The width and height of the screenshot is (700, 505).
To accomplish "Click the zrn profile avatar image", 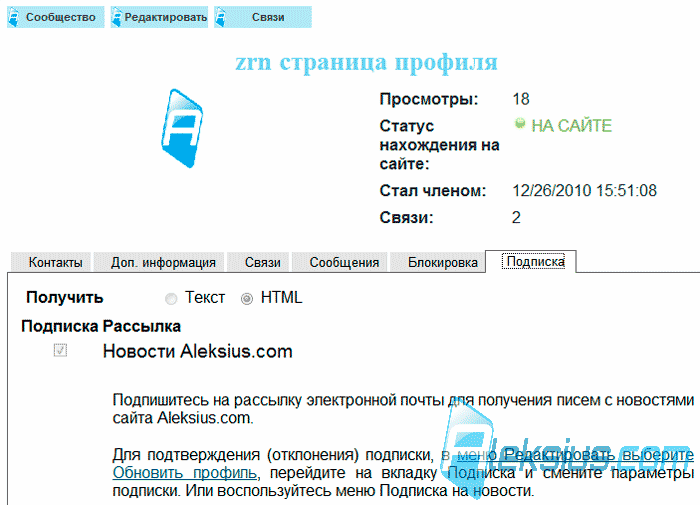I will (x=182, y=129).
